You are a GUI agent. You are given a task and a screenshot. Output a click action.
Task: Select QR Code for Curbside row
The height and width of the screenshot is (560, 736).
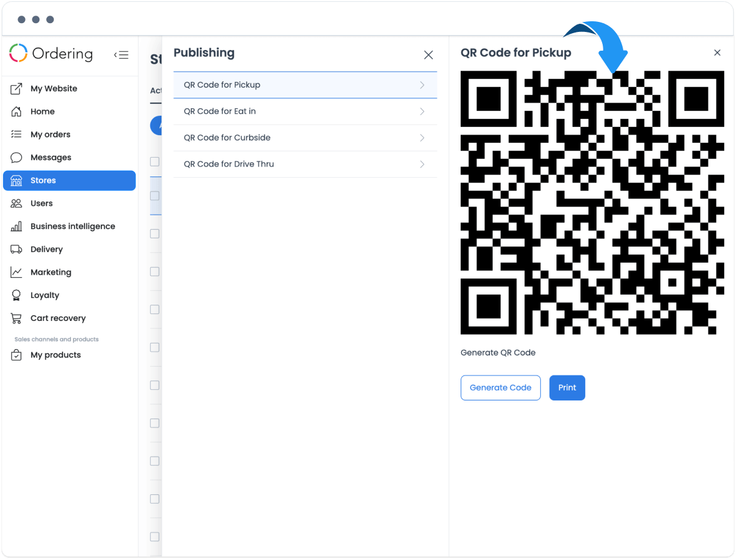pos(305,138)
